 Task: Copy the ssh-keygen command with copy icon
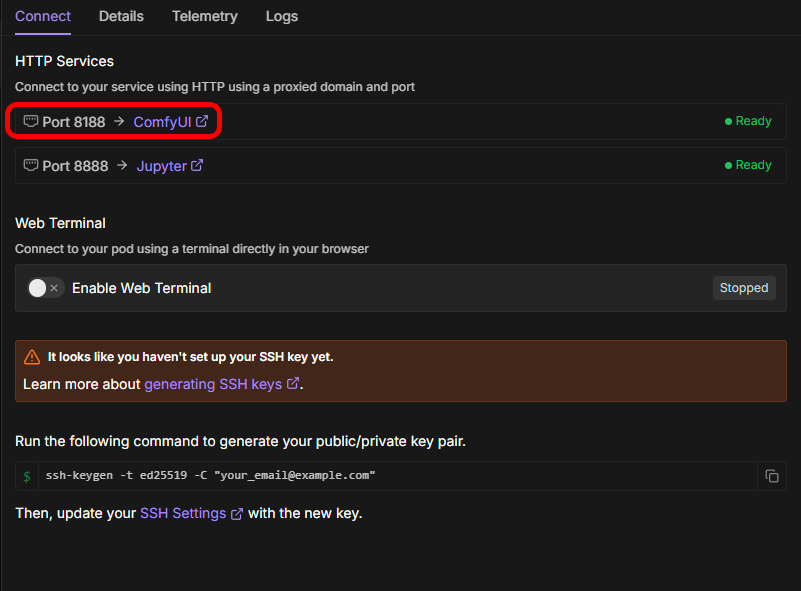tap(772, 476)
